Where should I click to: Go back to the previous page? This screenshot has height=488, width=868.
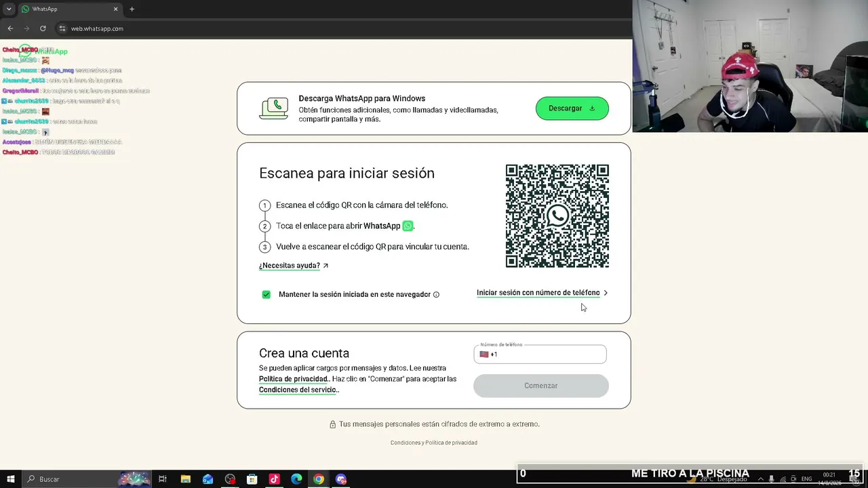pos(10,28)
